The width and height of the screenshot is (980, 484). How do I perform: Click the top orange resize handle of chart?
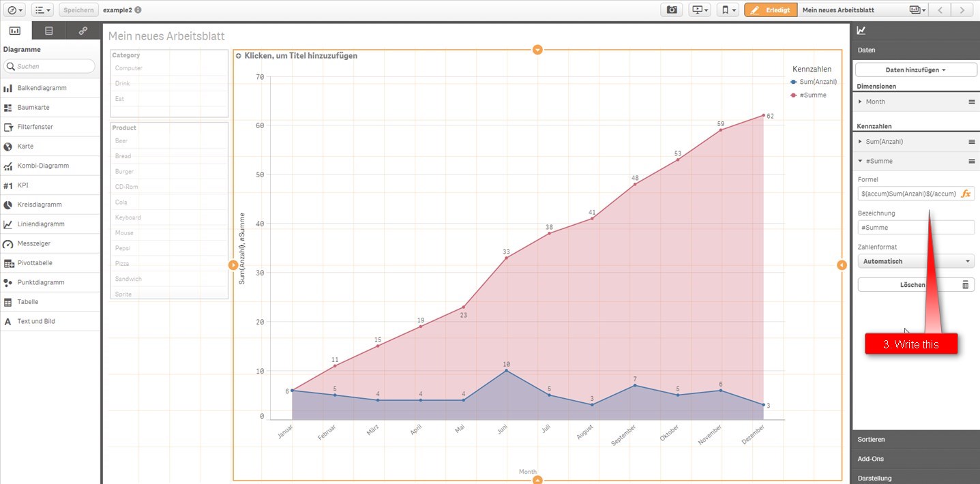coord(537,50)
